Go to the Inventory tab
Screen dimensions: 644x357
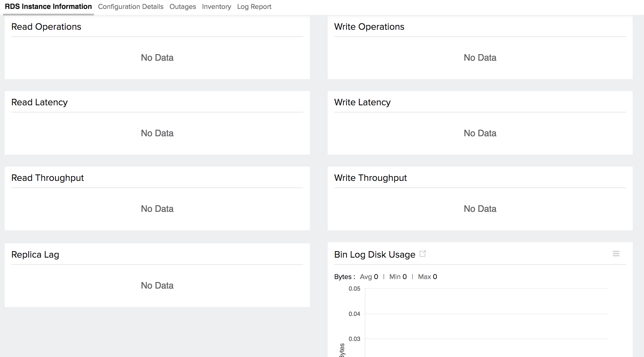(x=216, y=7)
